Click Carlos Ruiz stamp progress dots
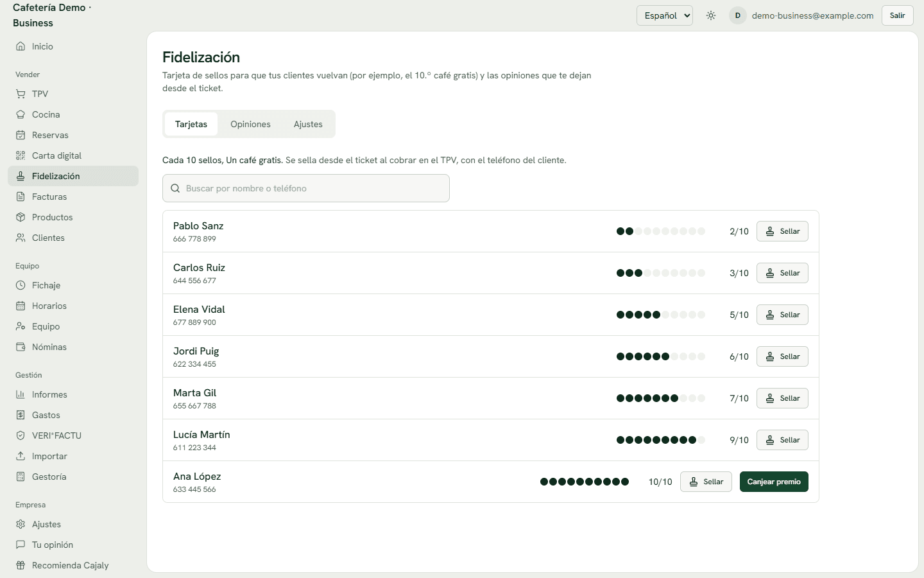 [x=661, y=273]
